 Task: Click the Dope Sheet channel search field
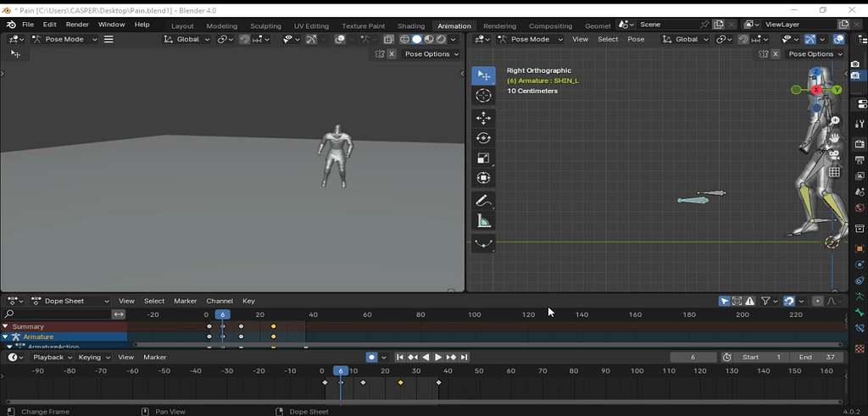coord(57,314)
